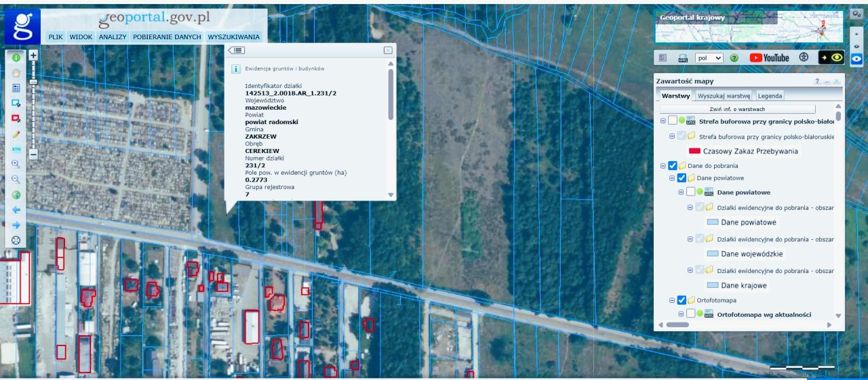The width and height of the screenshot is (868, 380).
Task: Select medium eye interface size
Action: tap(856, 45)
